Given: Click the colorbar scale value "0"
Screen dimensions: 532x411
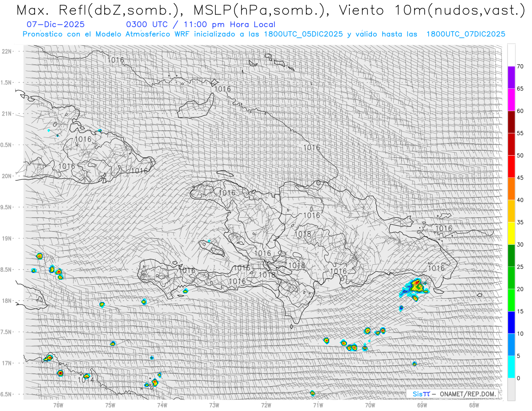Looking at the screenshot, I should (x=518, y=378).
